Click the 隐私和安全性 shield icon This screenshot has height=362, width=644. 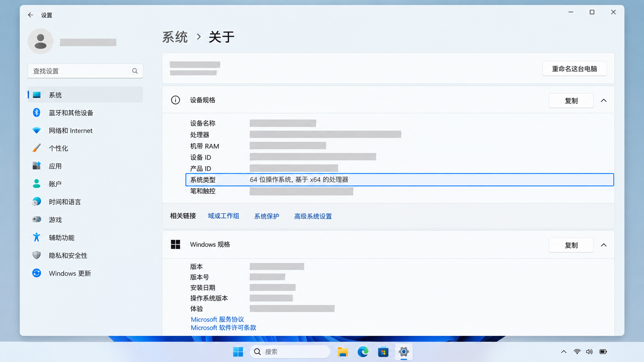pyautogui.click(x=37, y=255)
